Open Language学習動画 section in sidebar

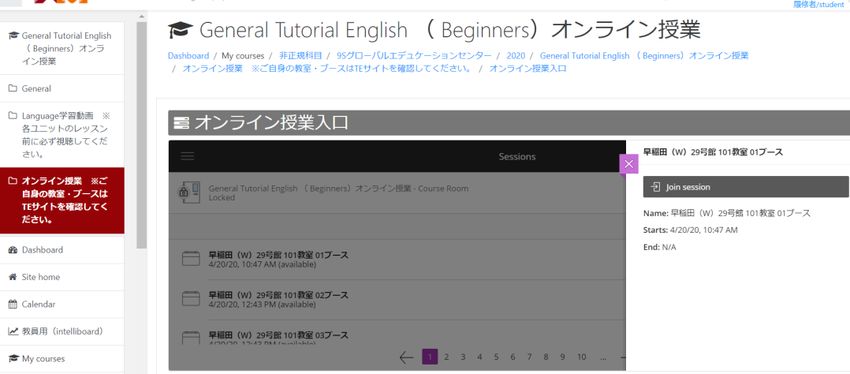[x=62, y=135]
